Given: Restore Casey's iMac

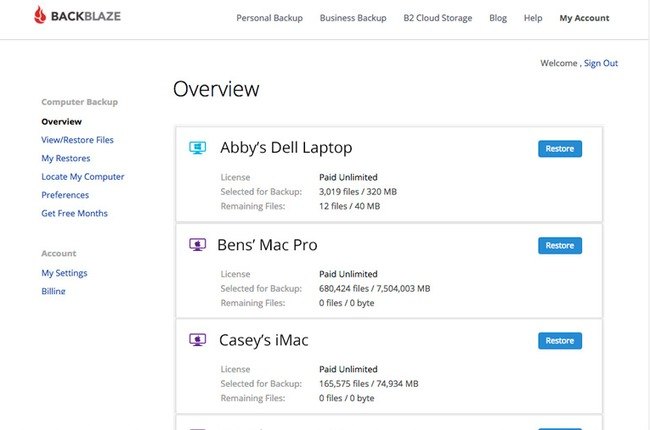Looking at the screenshot, I should coord(560,340).
